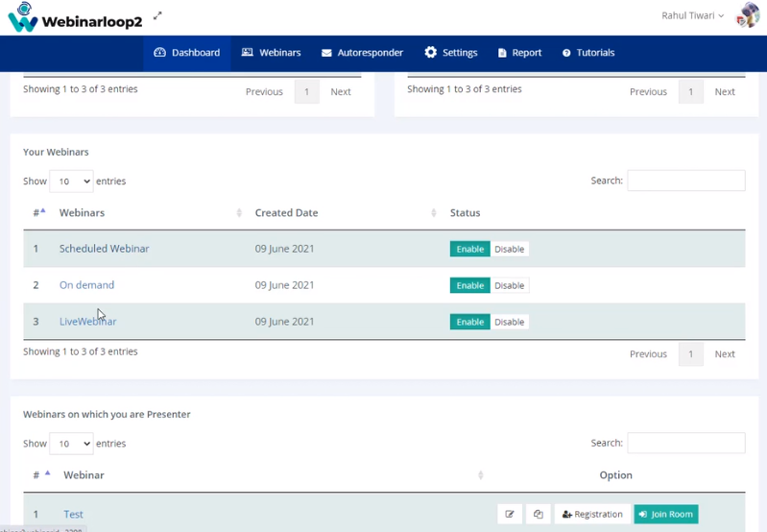This screenshot has height=532, width=767.
Task: Open the On demand webinar link
Action: [86, 285]
